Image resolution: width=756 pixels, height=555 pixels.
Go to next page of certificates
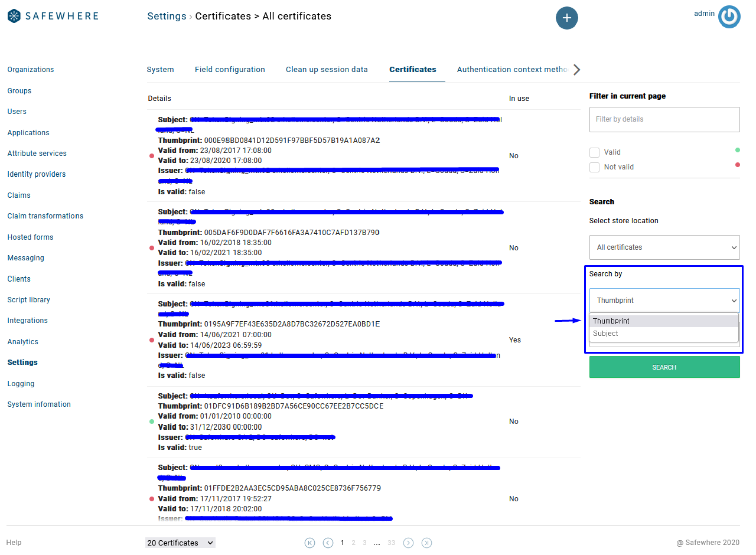pos(408,543)
